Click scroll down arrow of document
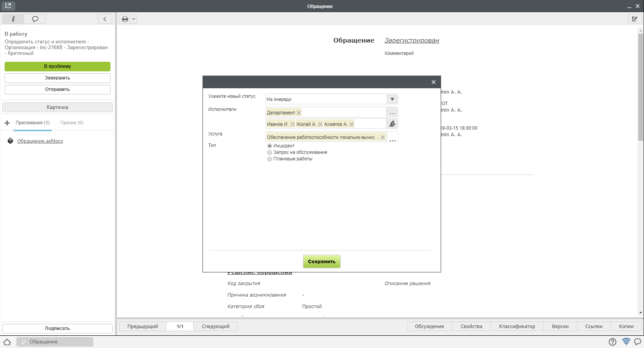This screenshot has width=644, height=348. pyautogui.click(x=641, y=313)
